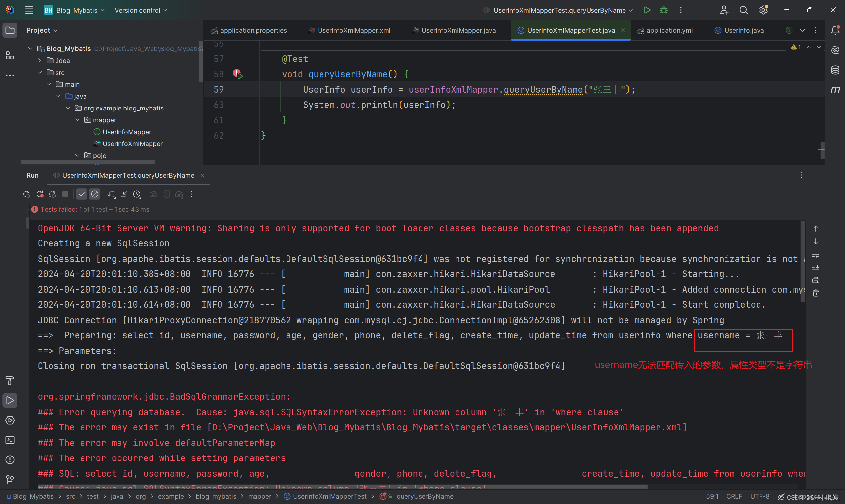Click the run gutter icon at line 58
This screenshot has width=845, height=504.
pos(238,74)
